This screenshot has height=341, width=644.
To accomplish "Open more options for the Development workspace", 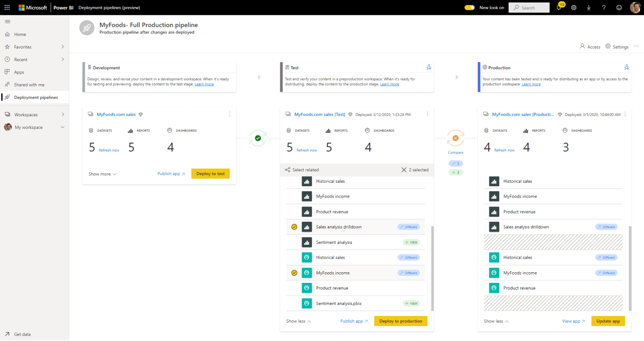I will 230,114.
